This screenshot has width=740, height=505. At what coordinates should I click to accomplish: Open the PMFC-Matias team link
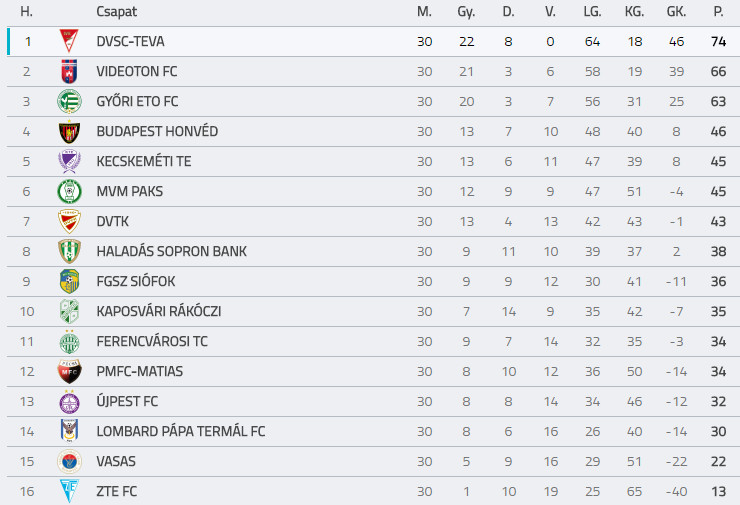point(140,372)
